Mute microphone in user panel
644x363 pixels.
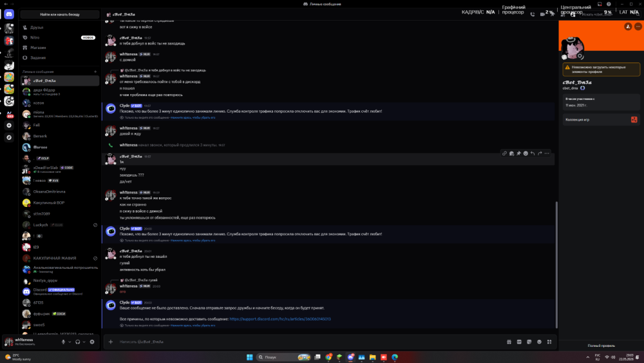click(x=63, y=342)
